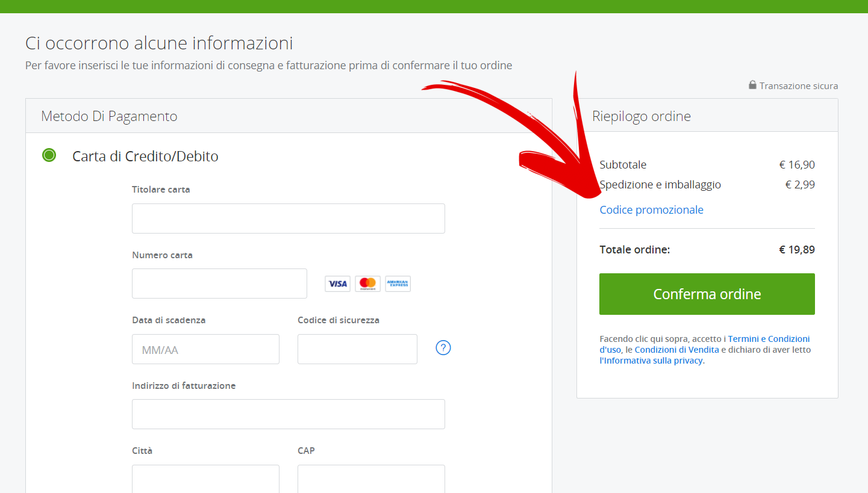Viewport: 868px width, 493px height.
Task: Click the Visa card logo
Action: pyautogui.click(x=337, y=284)
